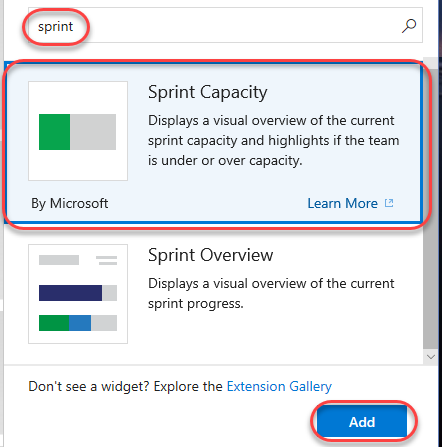The image size is (442, 447).
Task: Click the word sprint in search box
Action: pos(55,27)
